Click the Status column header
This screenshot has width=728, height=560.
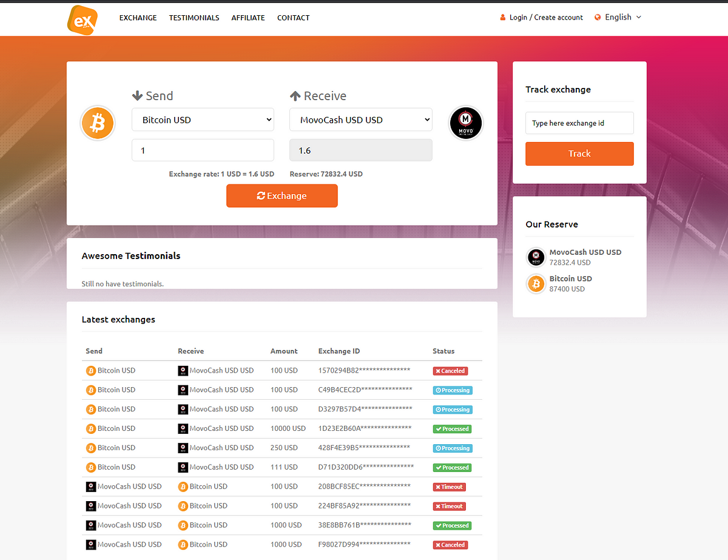(x=443, y=351)
